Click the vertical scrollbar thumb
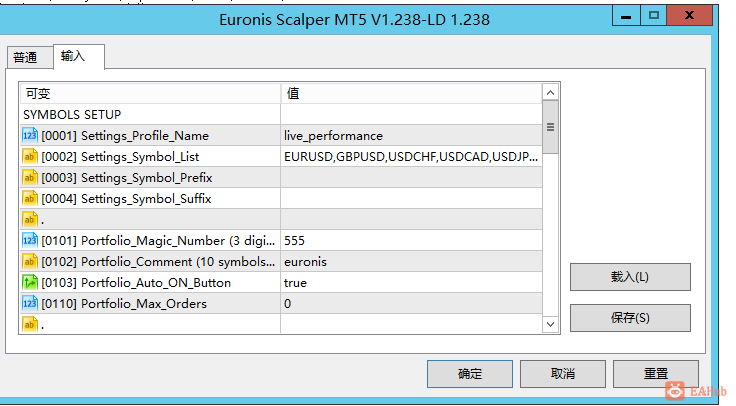 (x=550, y=127)
